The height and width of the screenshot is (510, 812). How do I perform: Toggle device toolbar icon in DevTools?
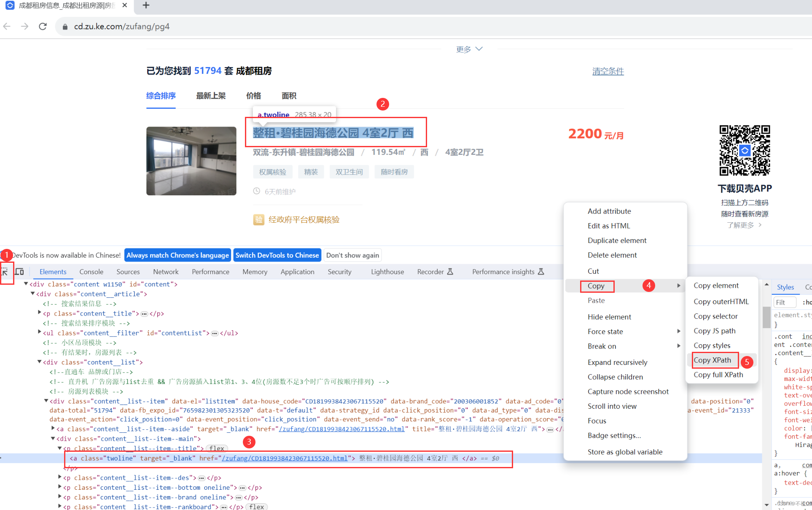point(19,272)
